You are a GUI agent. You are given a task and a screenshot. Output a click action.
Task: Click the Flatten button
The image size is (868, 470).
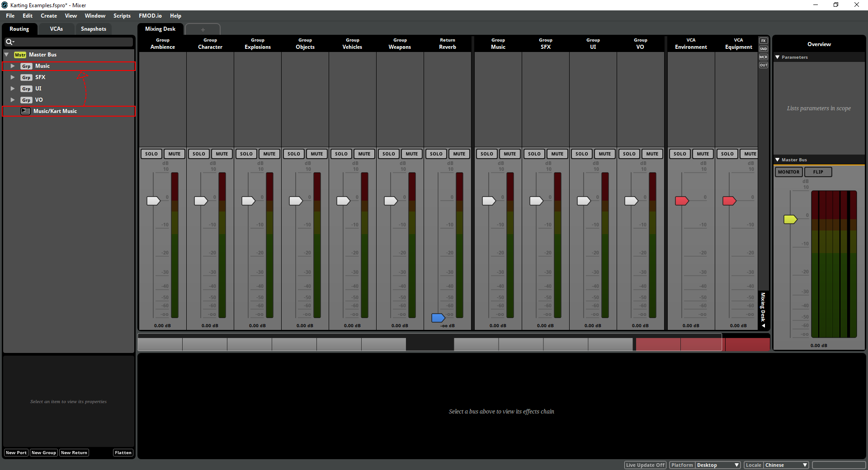pyautogui.click(x=123, y=453)
